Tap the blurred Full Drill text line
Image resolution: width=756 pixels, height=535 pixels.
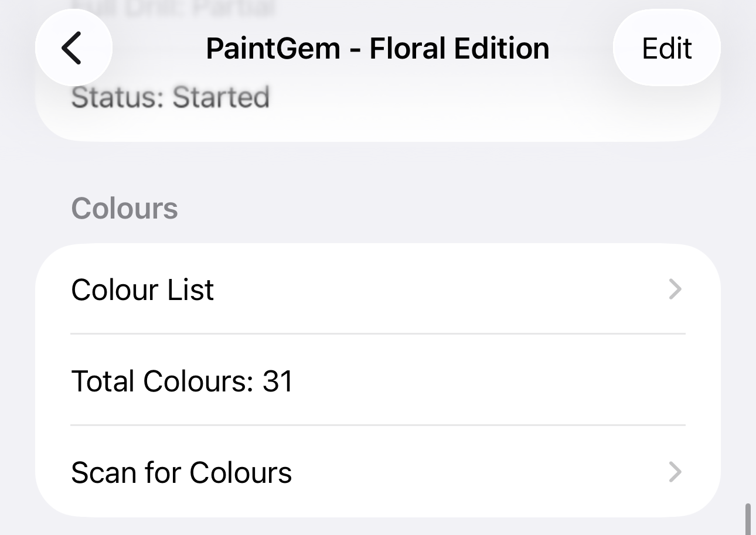(x=173, y=8)
